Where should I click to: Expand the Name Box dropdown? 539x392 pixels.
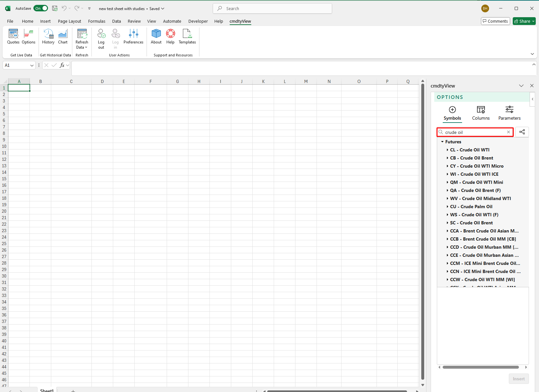click(32, 65)
